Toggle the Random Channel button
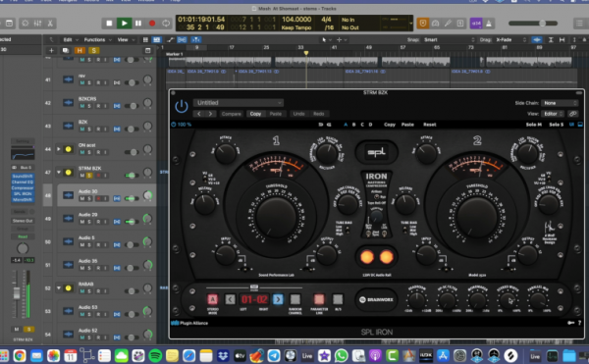The width and height of the screenshot is (589, 364). point(295,299)
